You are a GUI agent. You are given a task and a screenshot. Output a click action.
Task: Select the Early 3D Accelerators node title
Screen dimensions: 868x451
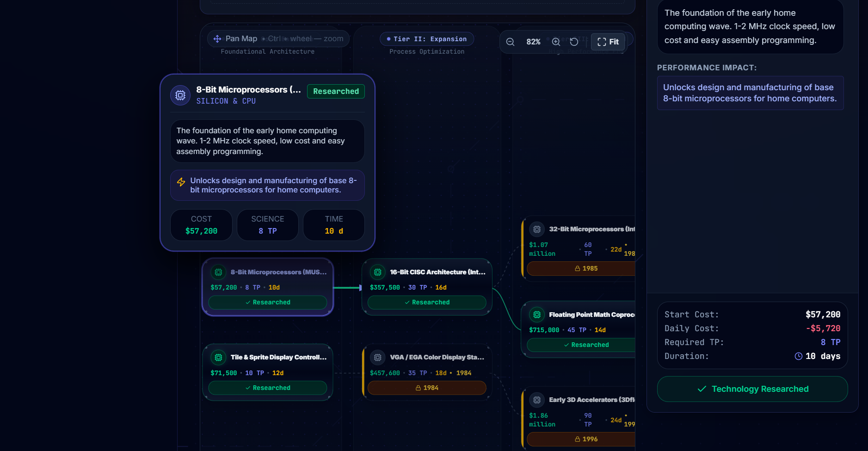click(x=592, y=400)
